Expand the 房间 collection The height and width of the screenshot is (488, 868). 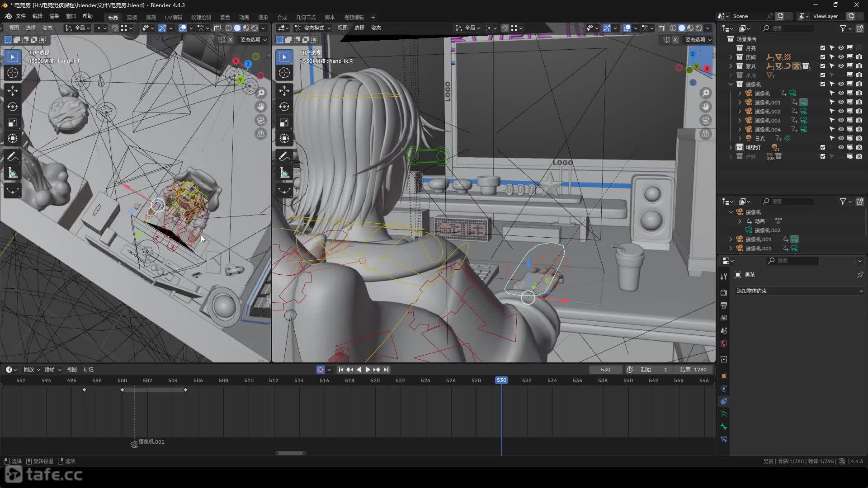pyautogui.click(x=731, y=57)
